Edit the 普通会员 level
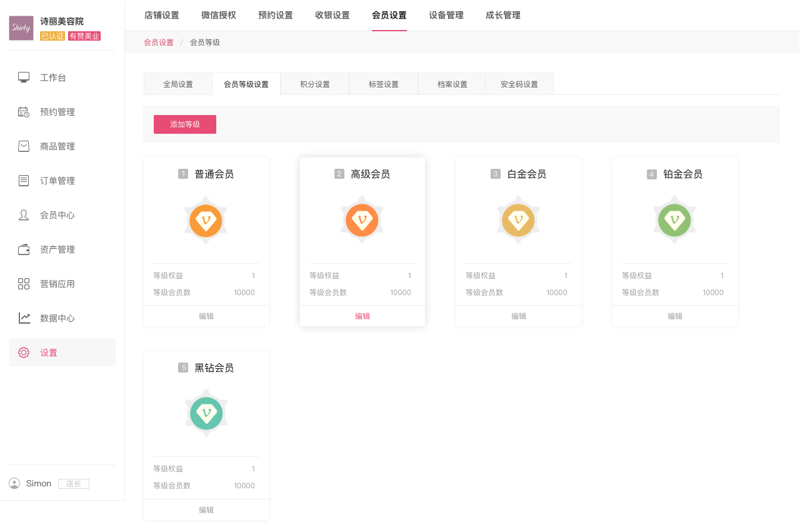This screenshot has width=800, height=532. pos(206,316)
